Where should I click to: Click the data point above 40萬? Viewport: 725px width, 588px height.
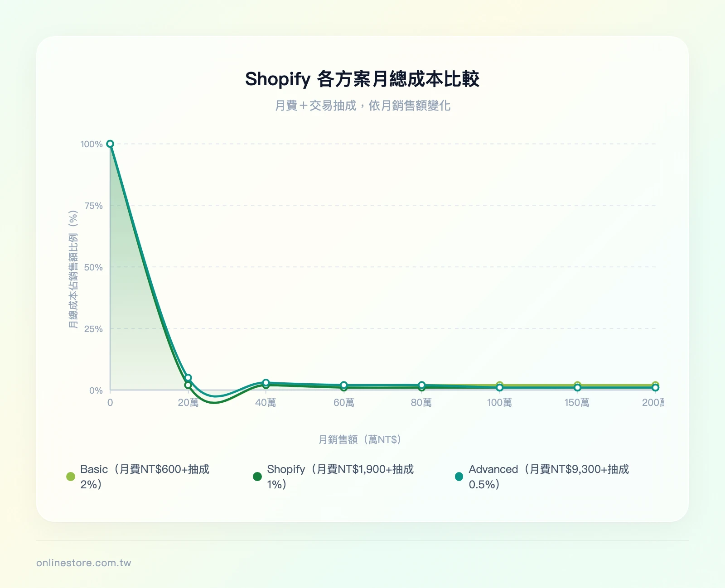coord(266,381)
